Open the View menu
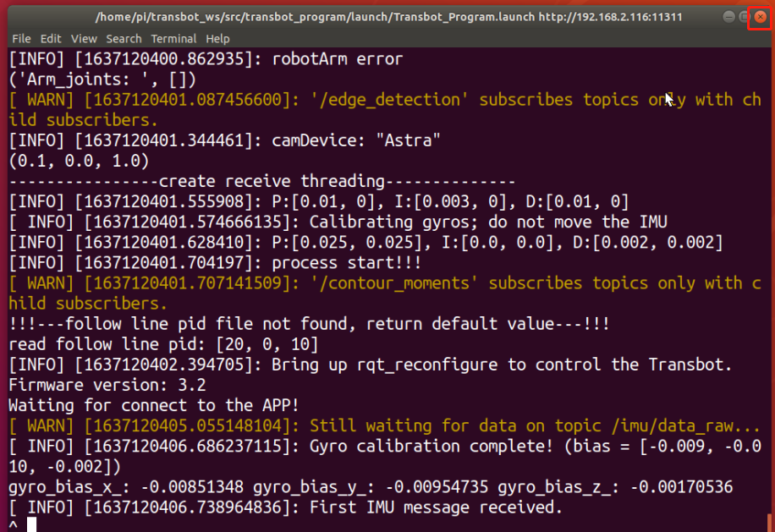Viewport: 775px width, 532px height. click(84, 39)
